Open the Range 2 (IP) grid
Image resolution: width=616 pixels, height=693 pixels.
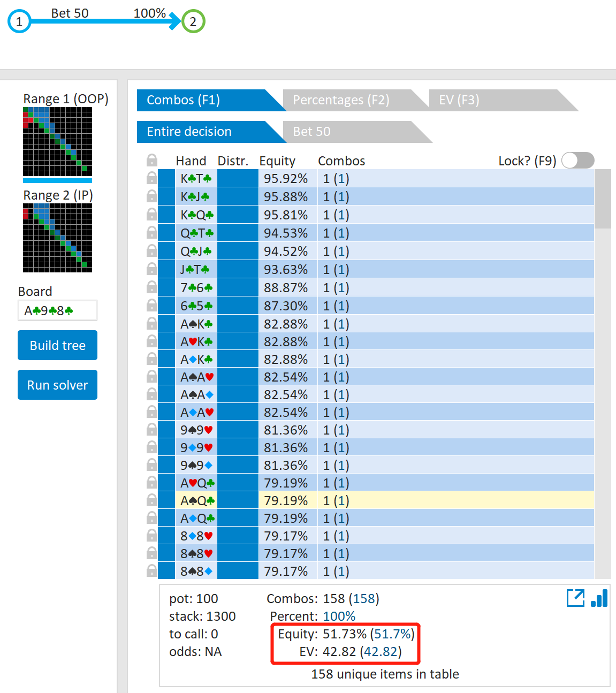click(57, 238)
